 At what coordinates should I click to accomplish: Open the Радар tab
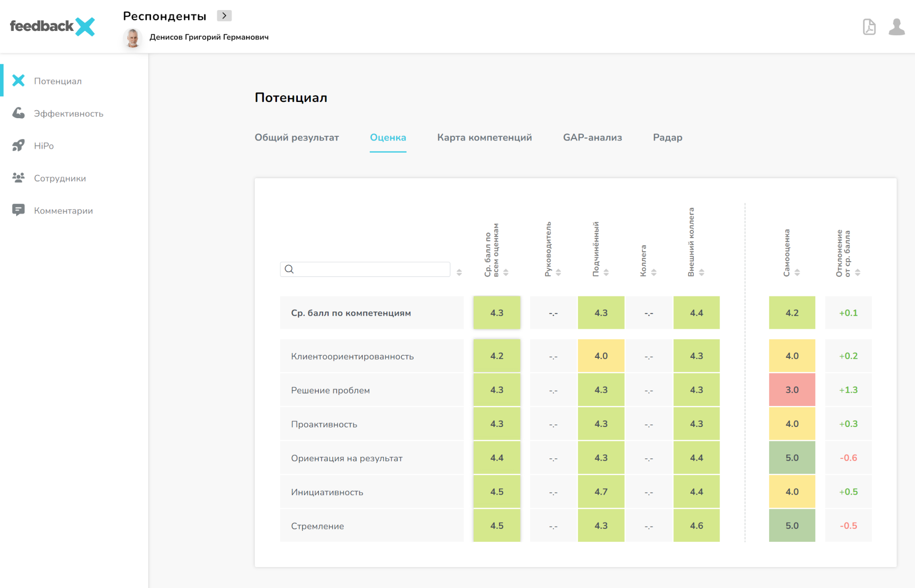(x=667, y=138)
